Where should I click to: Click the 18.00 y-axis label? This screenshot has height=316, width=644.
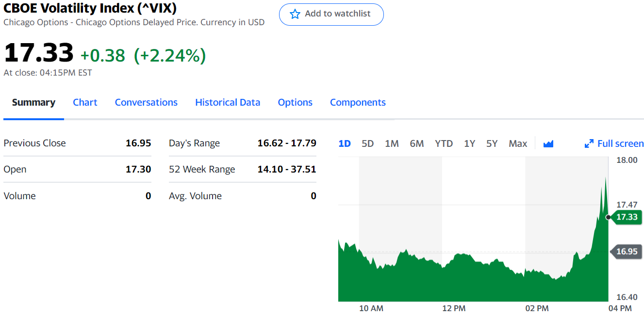click(627, 160)
